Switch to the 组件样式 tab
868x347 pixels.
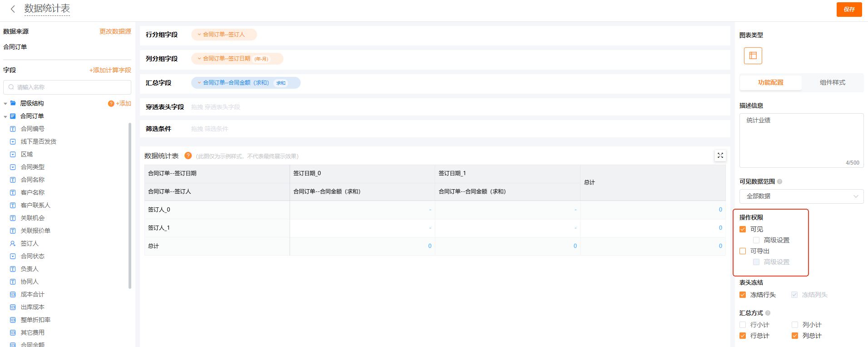(x=832, y=83)
